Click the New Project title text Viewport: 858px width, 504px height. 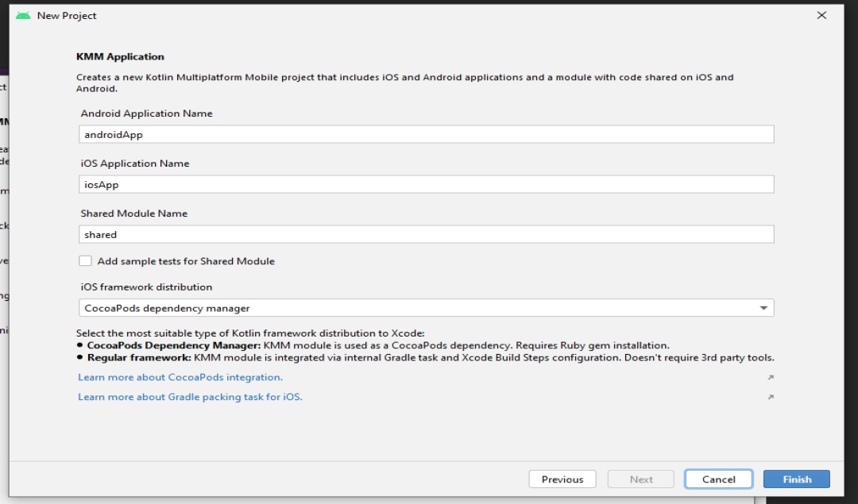tap(67, 16)
